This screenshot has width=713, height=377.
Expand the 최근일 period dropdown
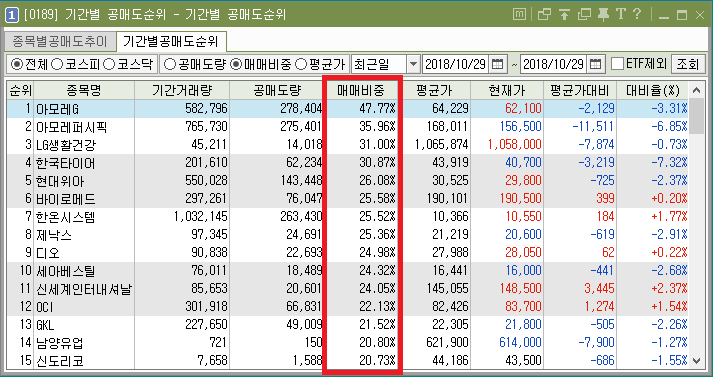point(413,64)
